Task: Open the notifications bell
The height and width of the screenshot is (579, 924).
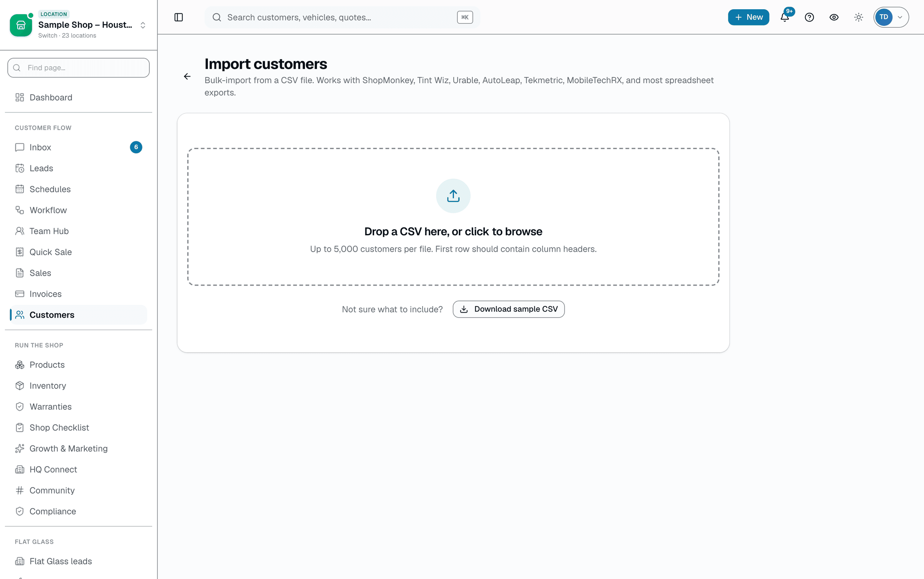Action: [785, 17]
